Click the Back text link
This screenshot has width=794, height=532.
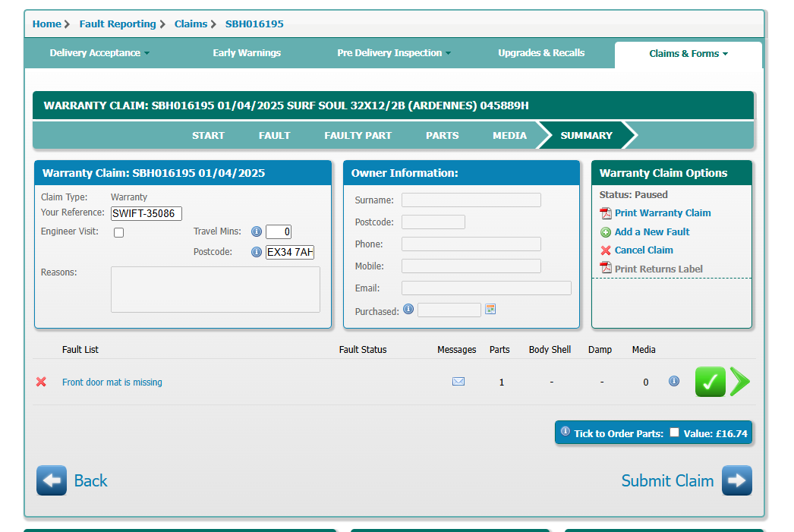tap(90, 480)
